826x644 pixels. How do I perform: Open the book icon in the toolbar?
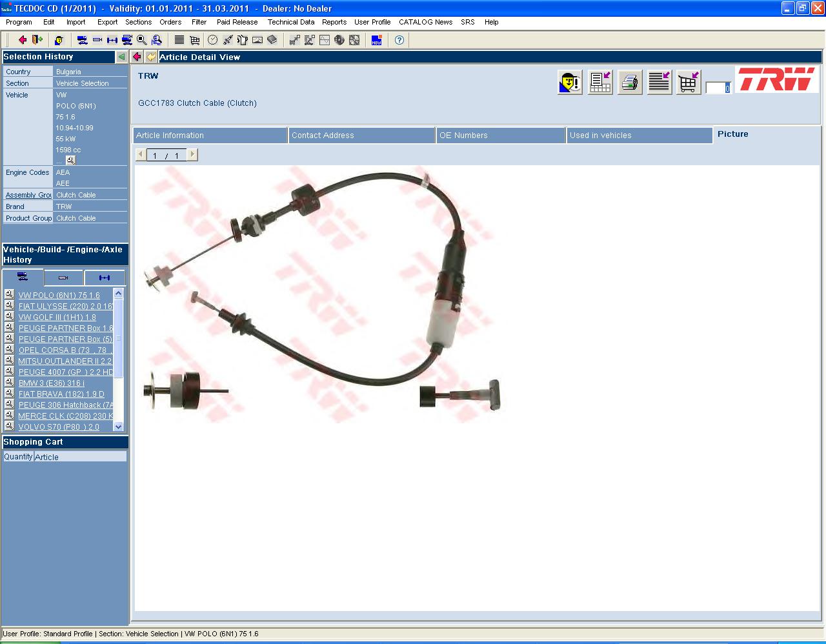(x=272, y=40)
